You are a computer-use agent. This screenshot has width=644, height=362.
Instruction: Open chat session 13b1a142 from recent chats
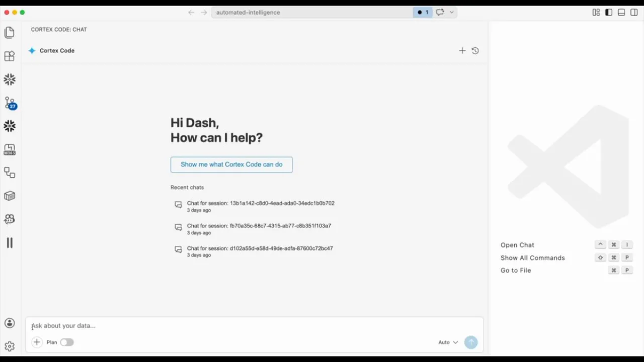[261, 203]
